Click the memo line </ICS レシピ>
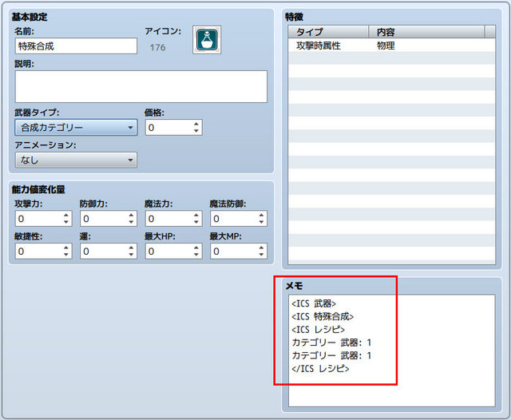511x420 pixels. (x=320, y=369)
